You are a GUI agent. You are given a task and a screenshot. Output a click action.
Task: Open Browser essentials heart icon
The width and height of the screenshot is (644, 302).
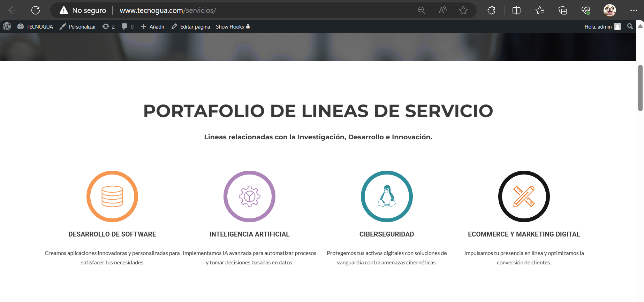(x=586, y=10)
